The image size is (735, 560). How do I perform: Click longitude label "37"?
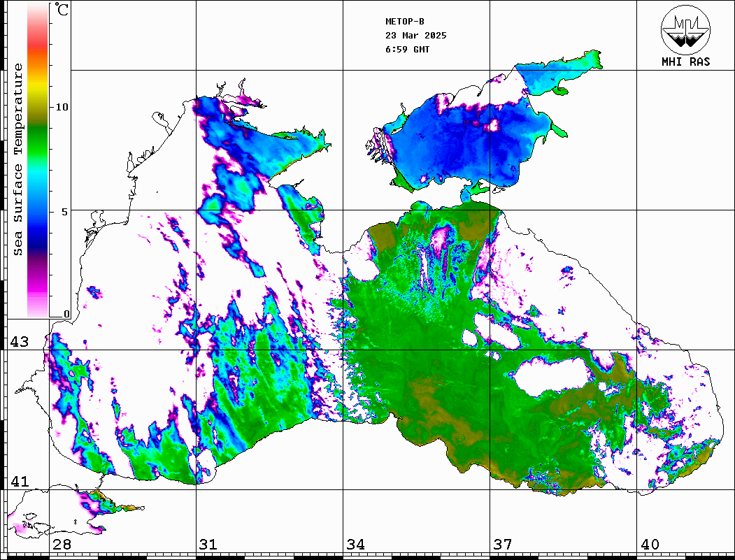click(503, 545)
